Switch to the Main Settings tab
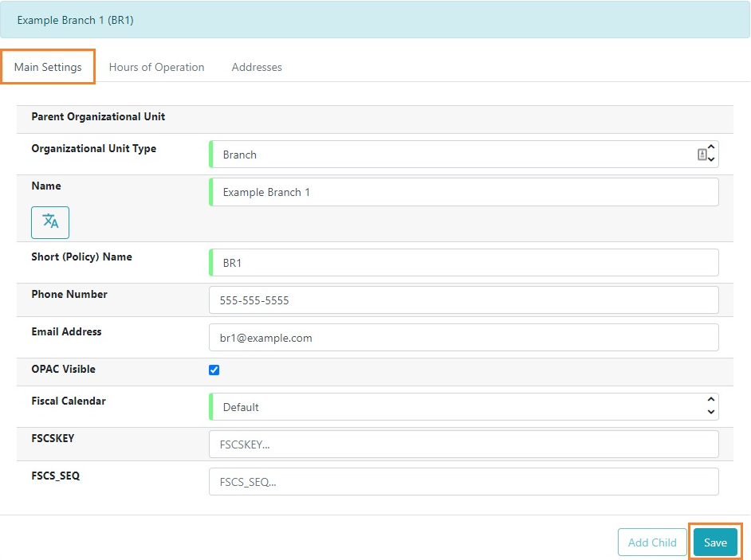The width and height of the screenshot is (751, 560). tap(48, 67)
